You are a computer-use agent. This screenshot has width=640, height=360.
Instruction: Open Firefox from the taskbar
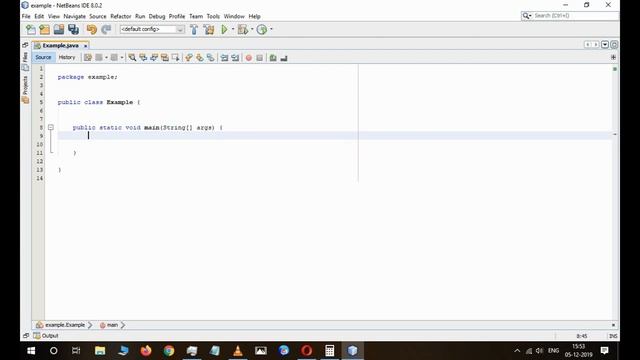coord(146,351)
